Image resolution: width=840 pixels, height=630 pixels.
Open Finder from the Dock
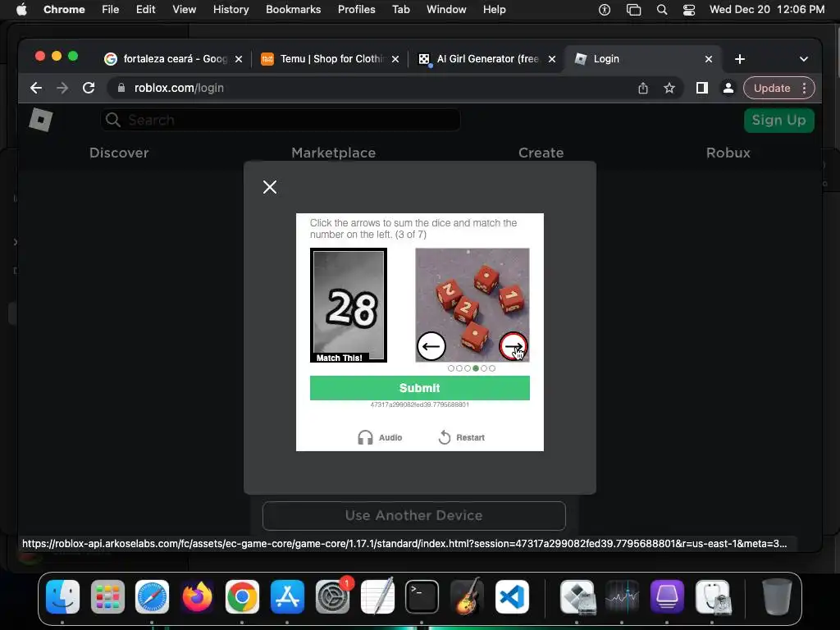click(x=62, y=597)
